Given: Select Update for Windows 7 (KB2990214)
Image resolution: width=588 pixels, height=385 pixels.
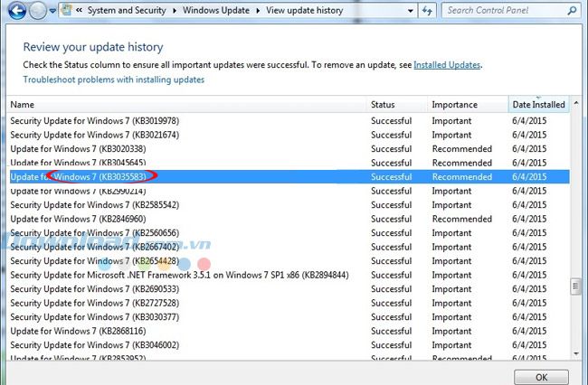Looking at the screenshot, I should 289,191.
